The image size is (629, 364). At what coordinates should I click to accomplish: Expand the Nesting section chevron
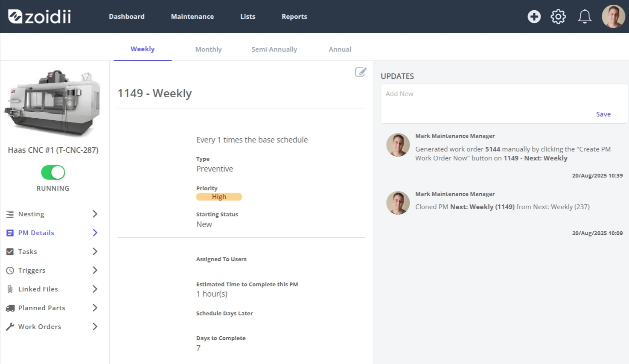(x=95, y=214)
